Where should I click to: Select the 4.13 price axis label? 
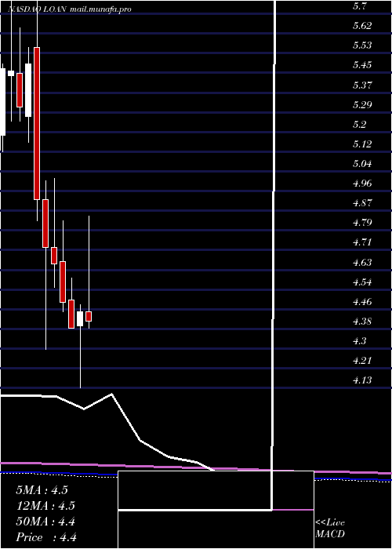362,380
